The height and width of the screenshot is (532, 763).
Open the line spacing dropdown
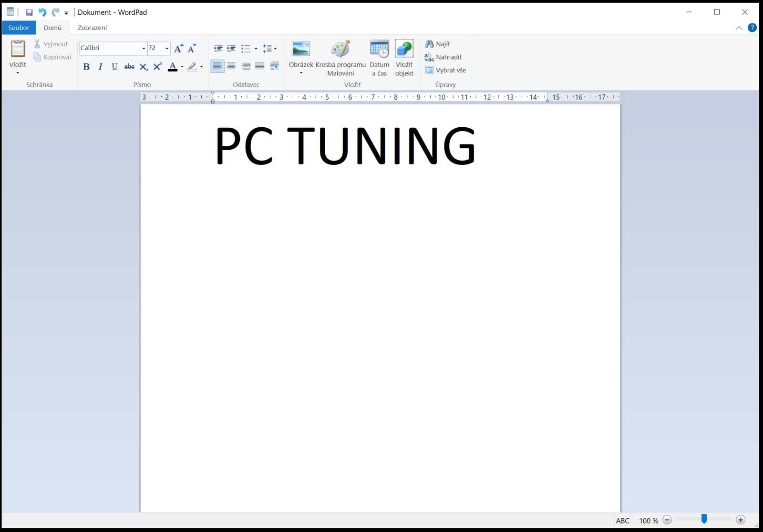click(269, 49)
